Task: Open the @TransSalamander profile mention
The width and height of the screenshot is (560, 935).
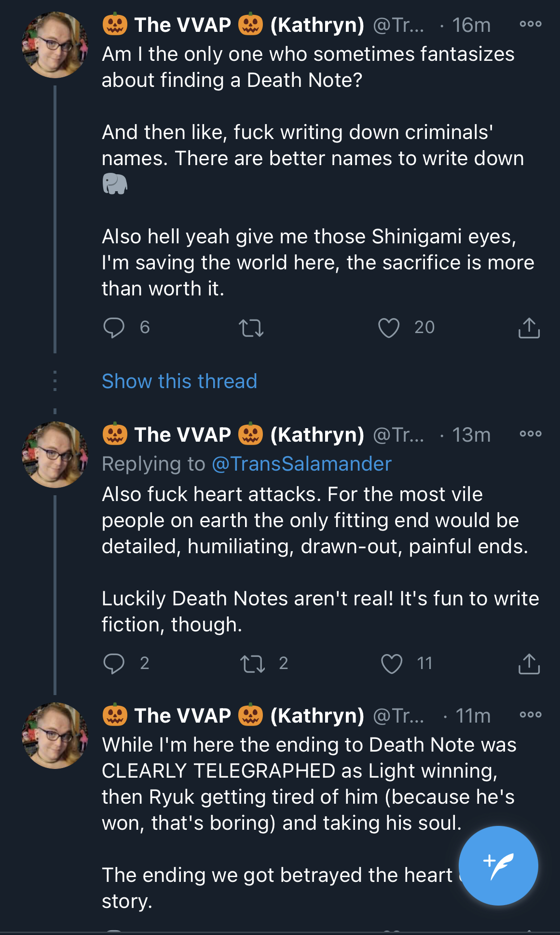Action: pos(301,464)
